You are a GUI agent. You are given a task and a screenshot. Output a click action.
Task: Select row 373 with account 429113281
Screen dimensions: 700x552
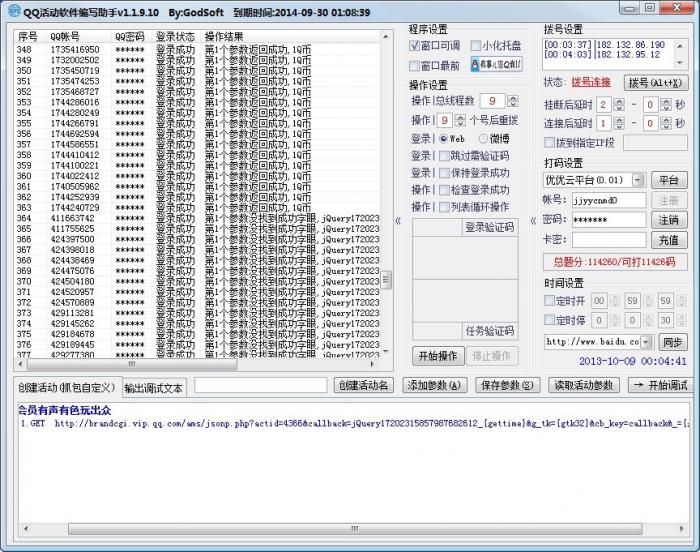pyautogui.click(x=197, y=313)
